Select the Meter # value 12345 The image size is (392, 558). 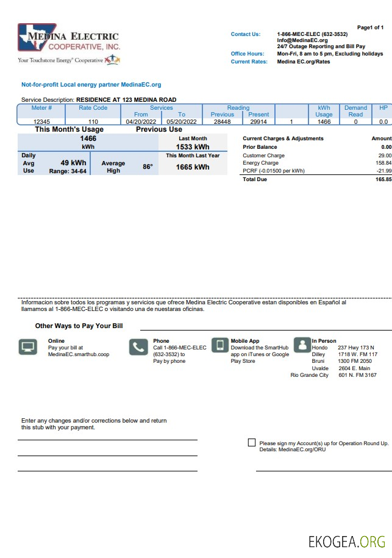pos(41,122)
